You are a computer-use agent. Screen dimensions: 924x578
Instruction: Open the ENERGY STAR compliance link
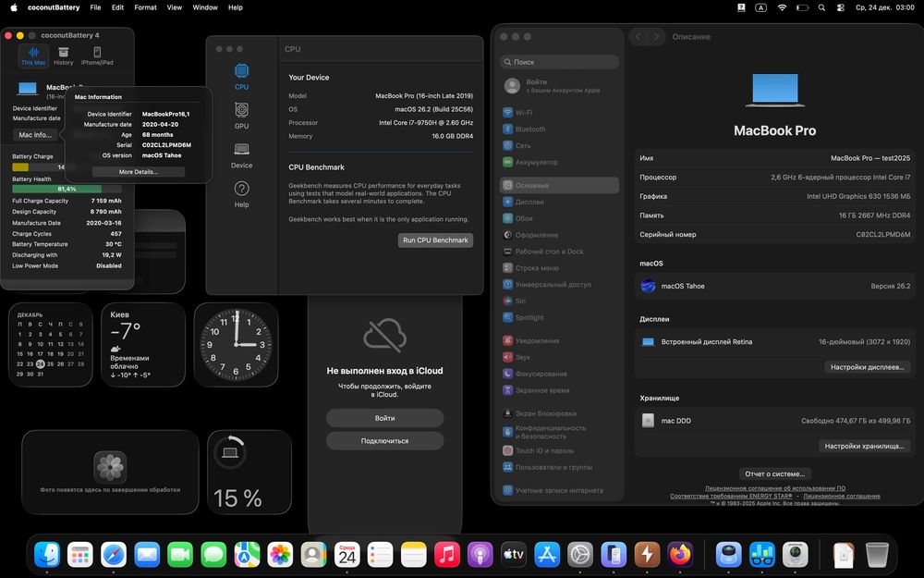731,496
